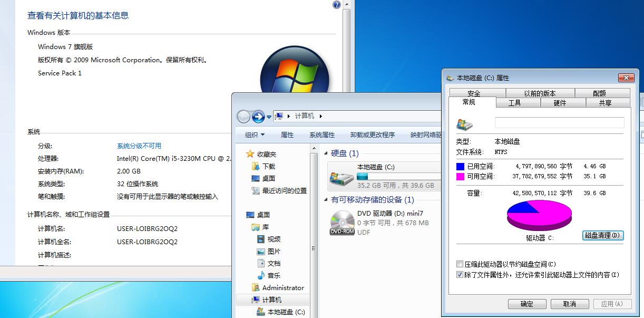
Task: Click computer name USER-LOIBRG2OQ2 value
Action: [x=147, y=229]
